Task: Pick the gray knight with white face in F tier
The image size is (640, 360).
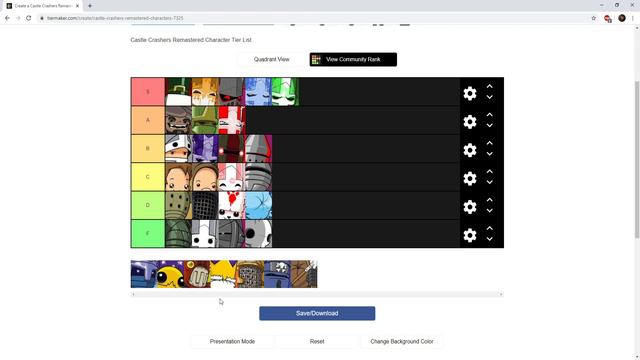Action: 205,233
